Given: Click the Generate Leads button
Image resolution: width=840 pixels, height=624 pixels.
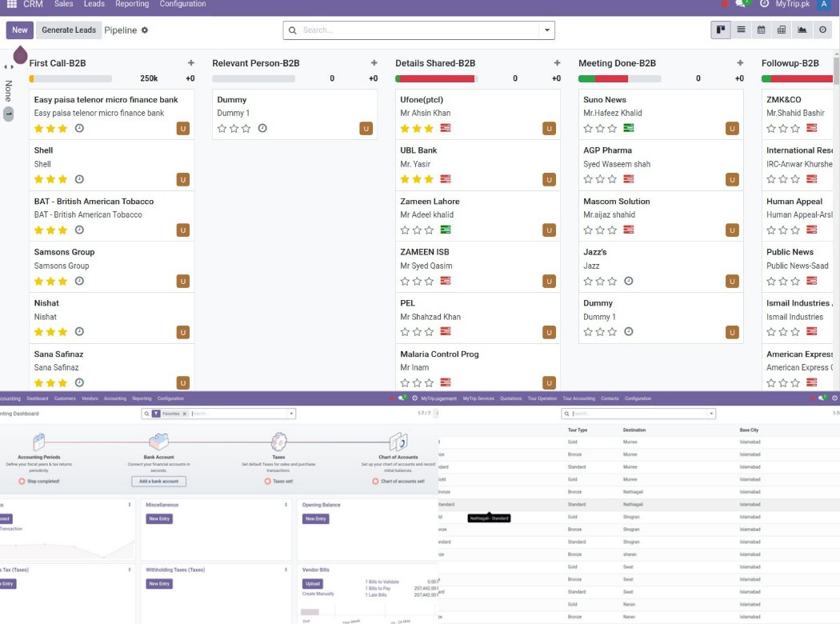Looking at the screenshot, I should coord(69,30).
